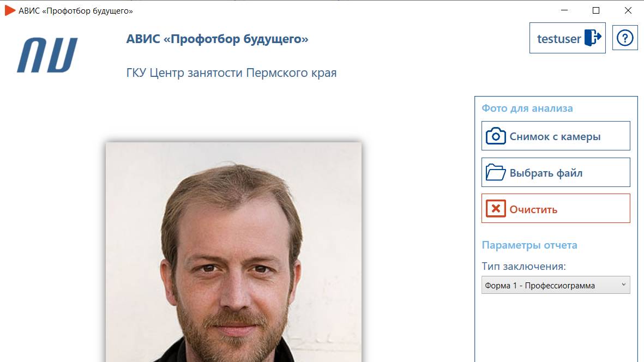Click the orange app icon in title bar
This screenshot has width=644, height=362.
(10, 10)
